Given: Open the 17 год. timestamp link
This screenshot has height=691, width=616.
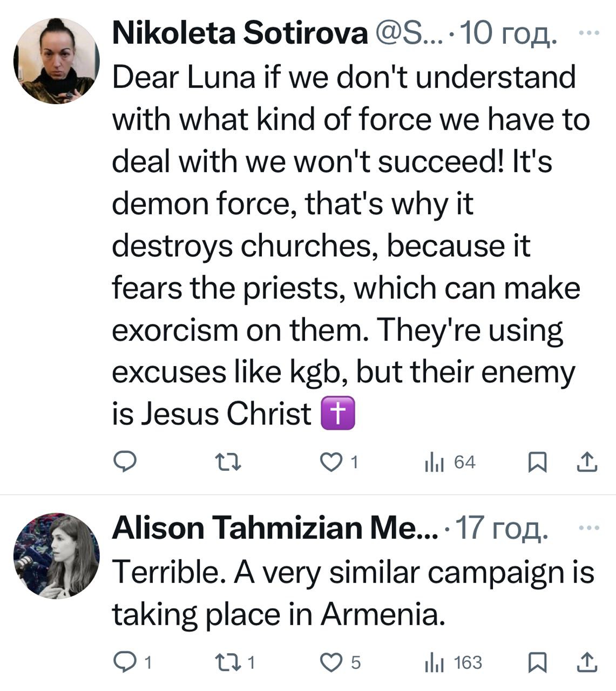Looking at the screenshot, I should (x=503, y=528).
